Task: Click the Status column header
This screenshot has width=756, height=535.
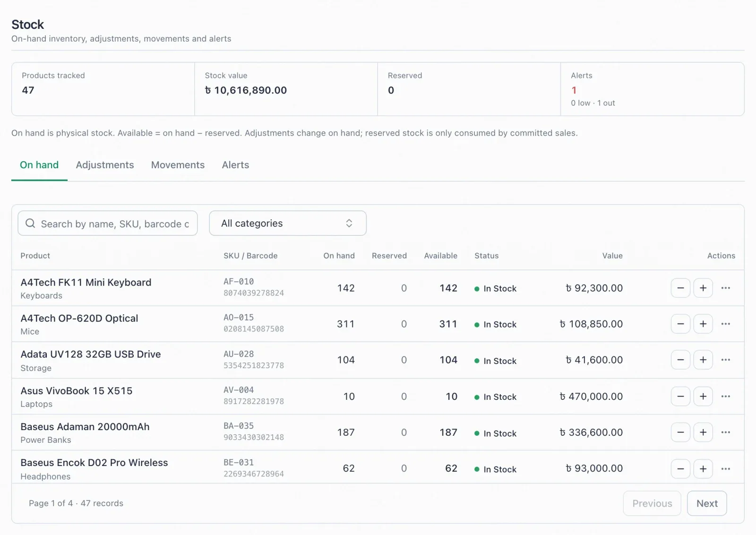Action: click(x=487, y=256)
